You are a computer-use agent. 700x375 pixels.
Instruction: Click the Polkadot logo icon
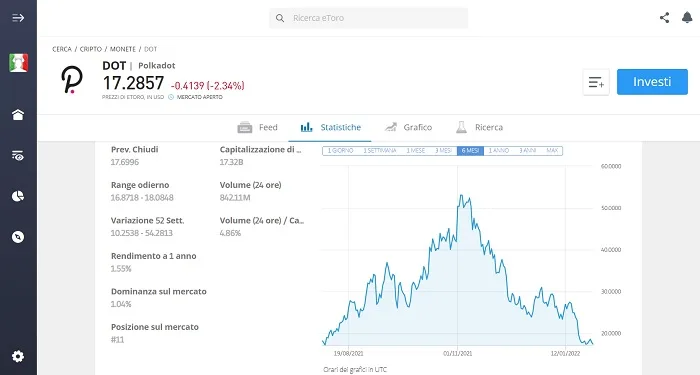pos(72,79)
